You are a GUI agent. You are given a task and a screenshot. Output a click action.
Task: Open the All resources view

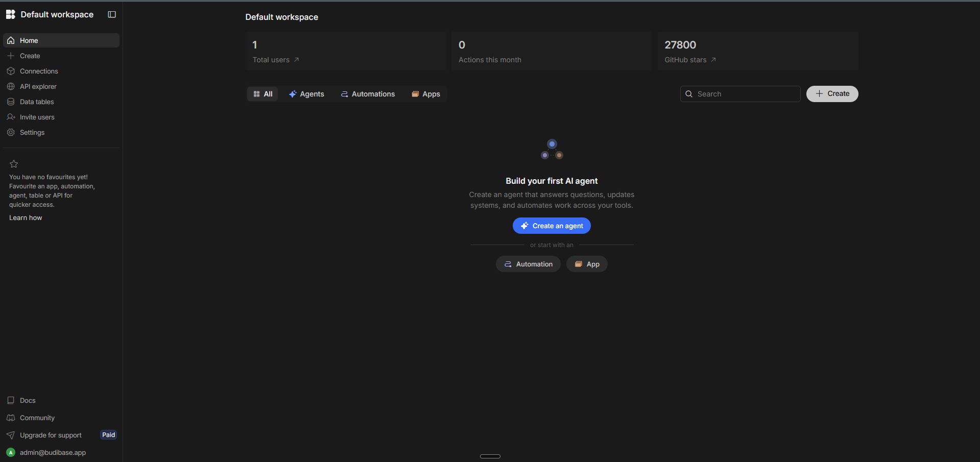tap(262, 94)
